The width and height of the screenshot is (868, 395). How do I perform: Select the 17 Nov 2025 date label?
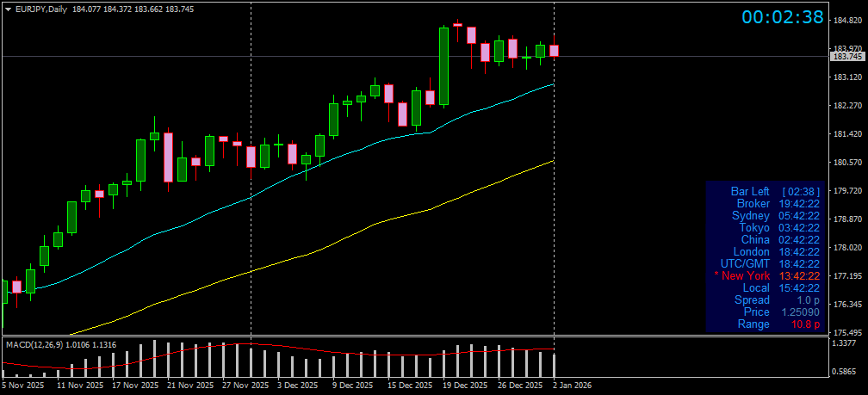tap(134, 386)
